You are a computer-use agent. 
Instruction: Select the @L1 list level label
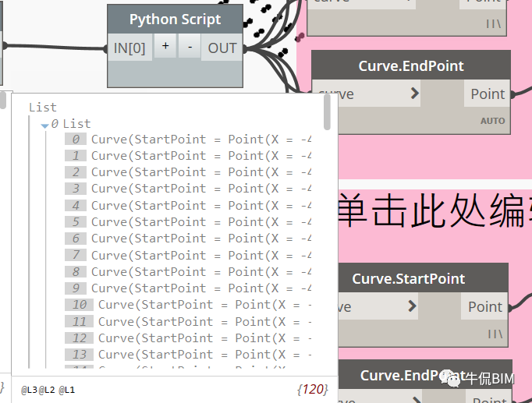click(67, 390)
